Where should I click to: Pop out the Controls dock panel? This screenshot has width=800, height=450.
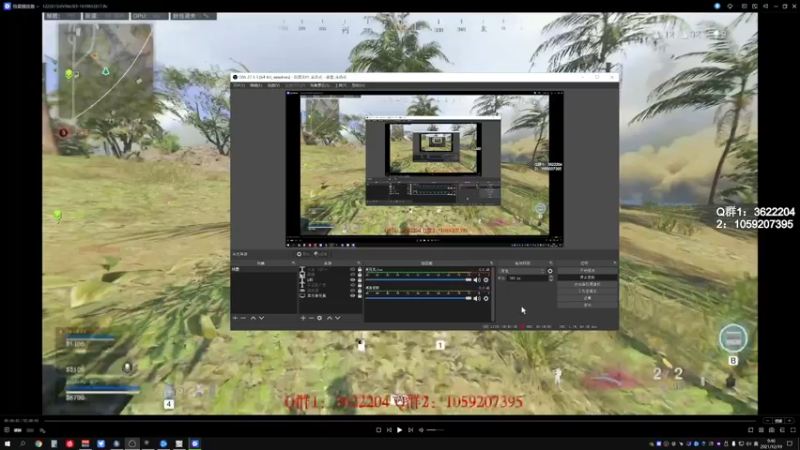click(615, 263)
